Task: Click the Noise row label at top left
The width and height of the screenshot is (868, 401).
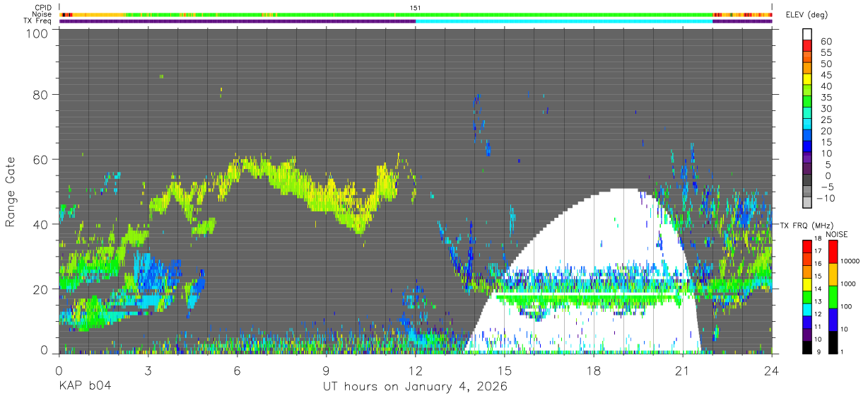Action: coord(42,14)
